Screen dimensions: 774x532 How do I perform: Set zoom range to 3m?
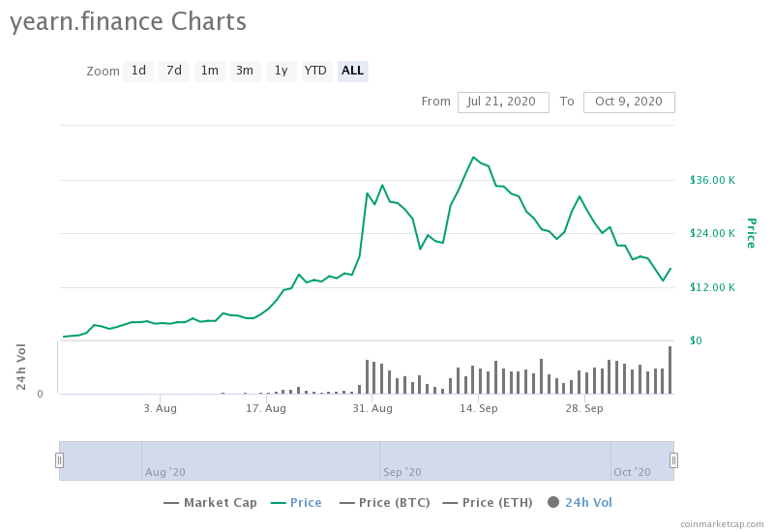[245, 71]
